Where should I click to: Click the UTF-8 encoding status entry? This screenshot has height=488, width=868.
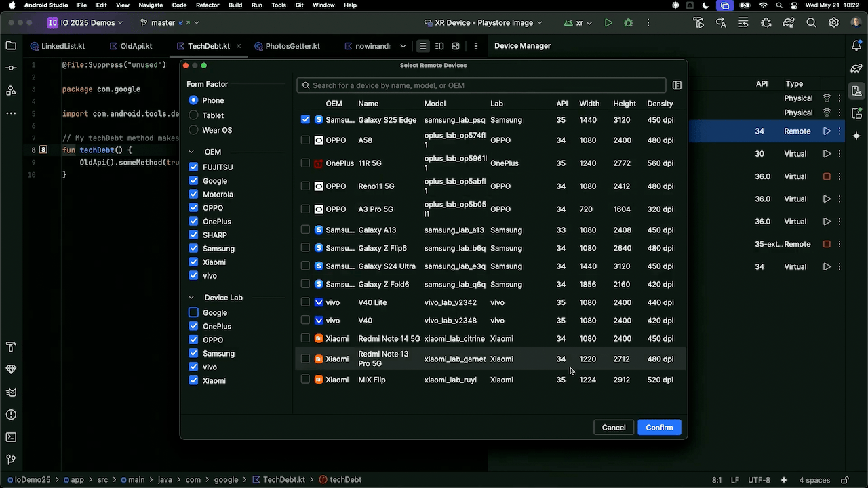(759, 480)
